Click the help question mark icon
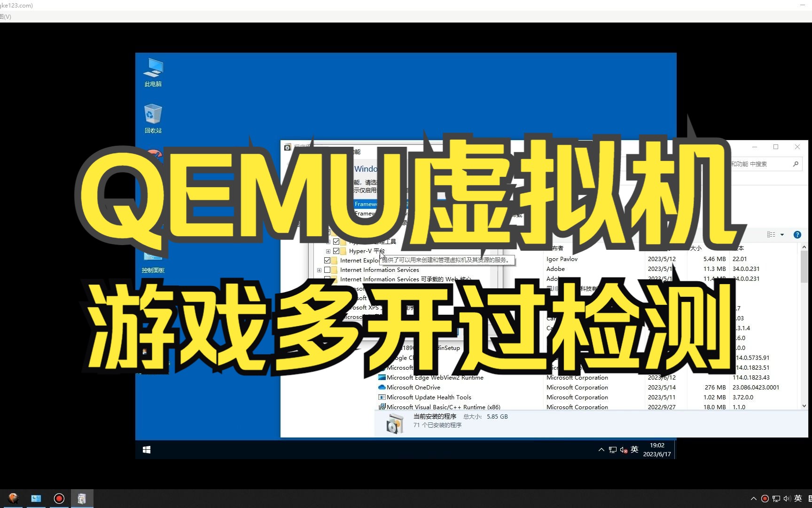The width and height of the screenshot is (812, 508). click(797, 235)
